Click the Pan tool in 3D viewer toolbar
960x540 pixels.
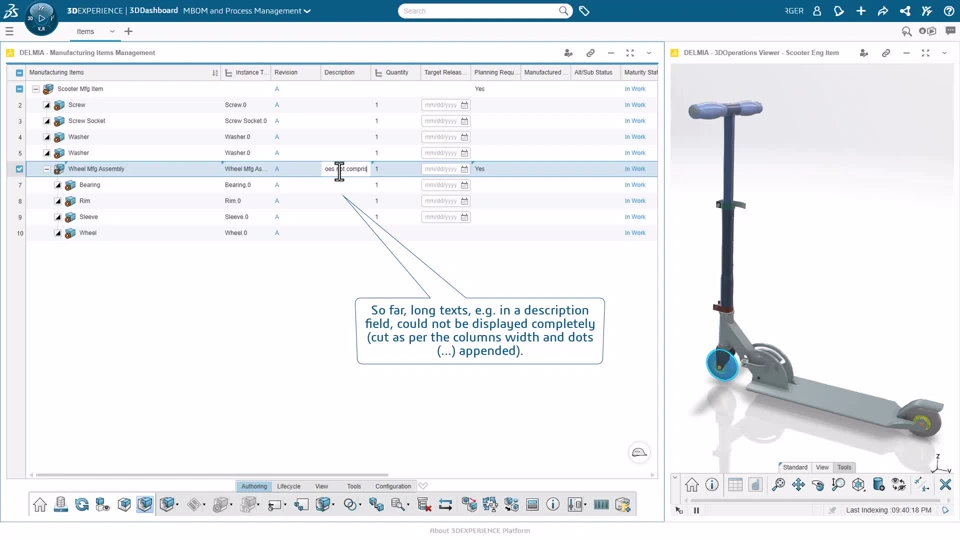point(798,485)
